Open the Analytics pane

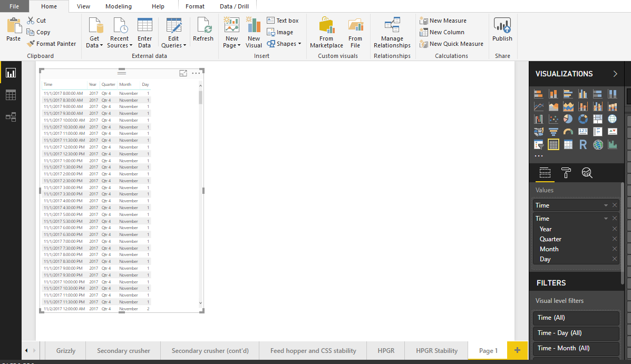click(x=587, y=173)
